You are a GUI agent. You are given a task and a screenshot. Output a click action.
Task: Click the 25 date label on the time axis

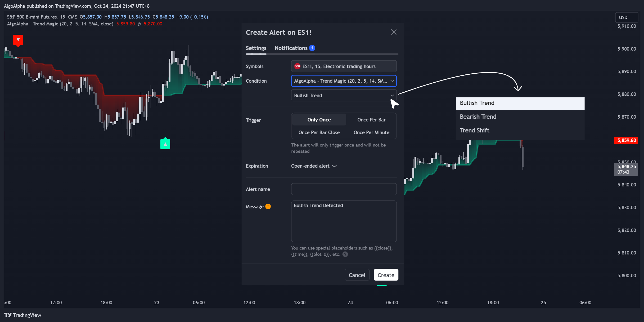pyautogui.click(x=543, y=303)
